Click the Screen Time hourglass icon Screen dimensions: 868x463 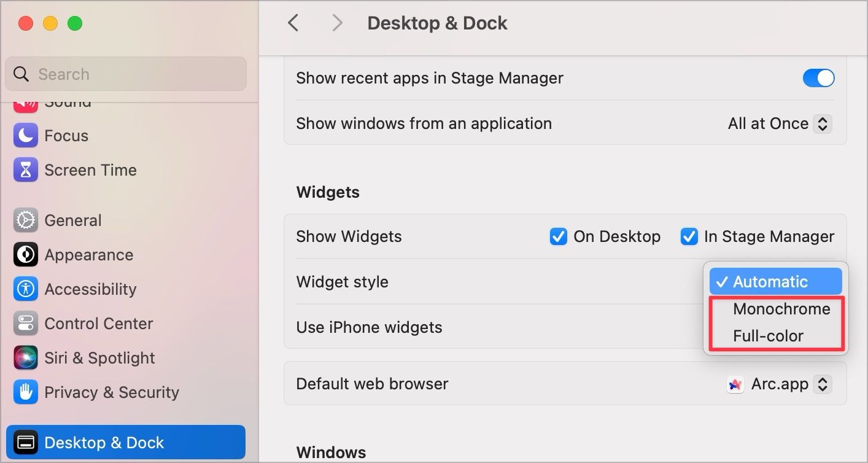coord(25,170)
